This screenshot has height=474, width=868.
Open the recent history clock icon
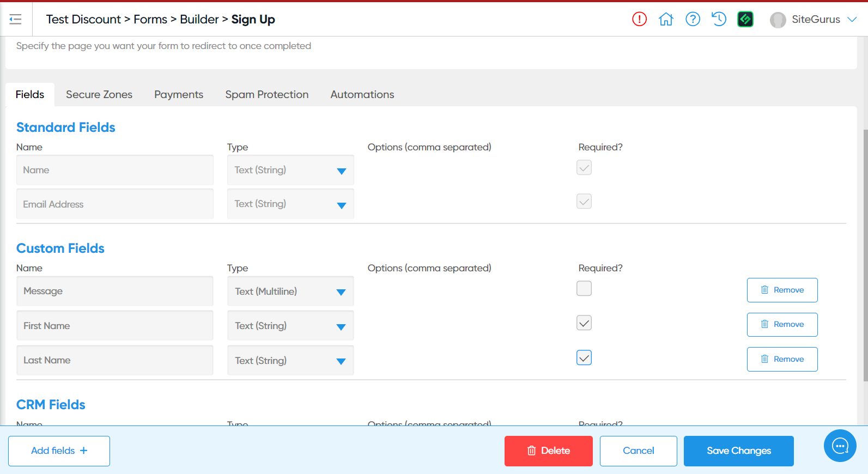point(719,19)
